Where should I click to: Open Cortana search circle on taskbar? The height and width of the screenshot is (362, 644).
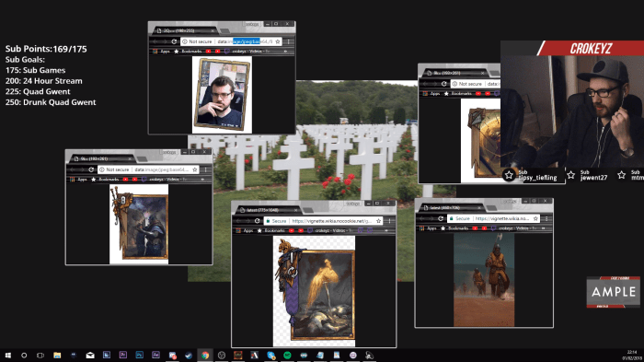[x=24, y=355]
